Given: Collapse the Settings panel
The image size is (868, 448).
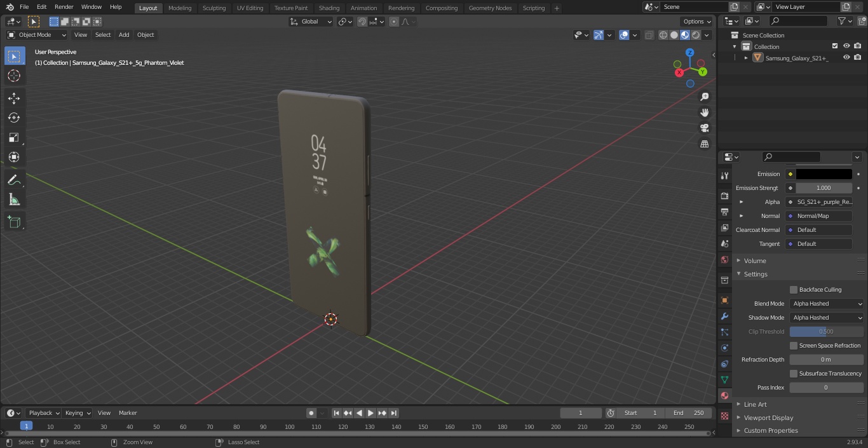Looking at the screenshot, I should 756,275.
